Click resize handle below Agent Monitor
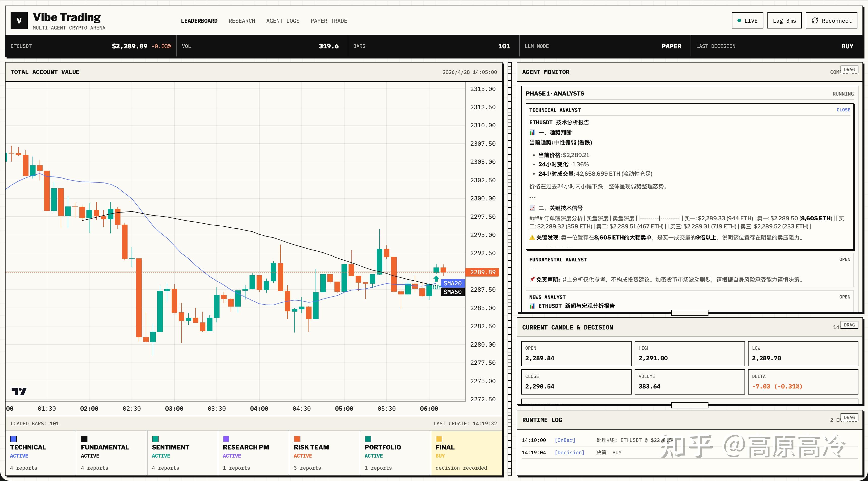This screenshot has height=481, width=868. pyautogui.click(x=689, y=313)
